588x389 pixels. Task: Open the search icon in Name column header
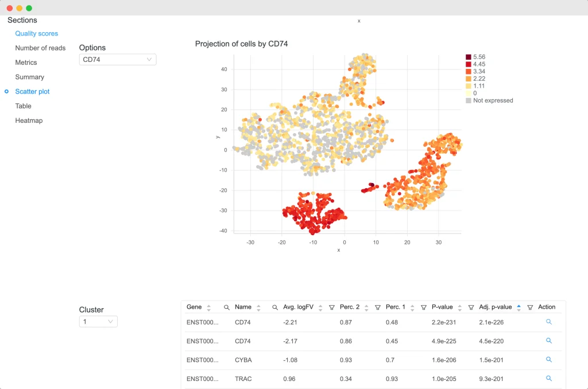click(275, 308)
